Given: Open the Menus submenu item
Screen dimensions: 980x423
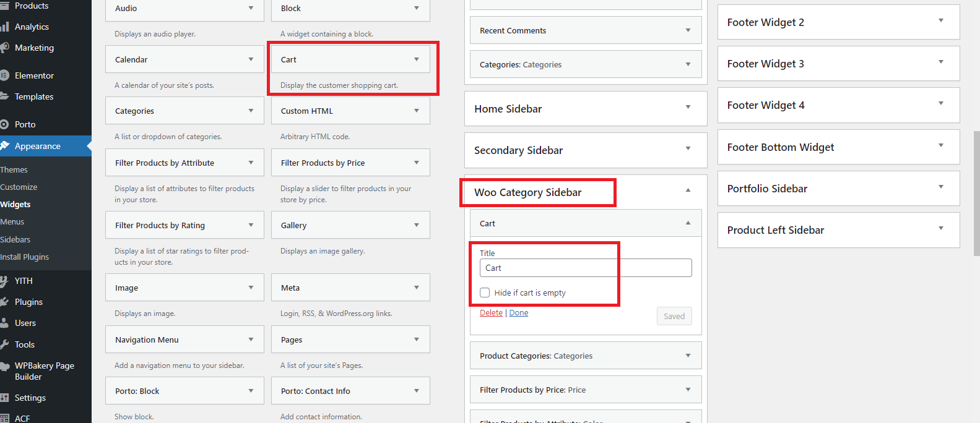Looking at the screenshot, I should tap(12, 221).
